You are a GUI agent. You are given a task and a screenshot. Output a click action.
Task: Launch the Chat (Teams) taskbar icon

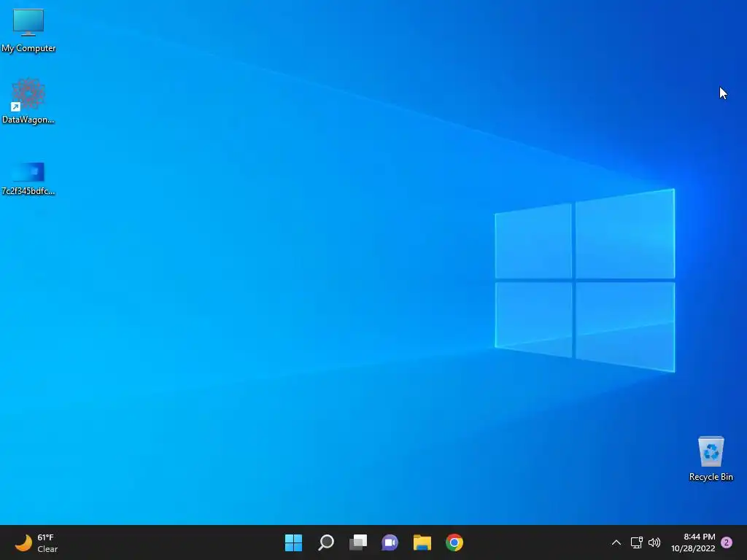click(x=390, y=542)
